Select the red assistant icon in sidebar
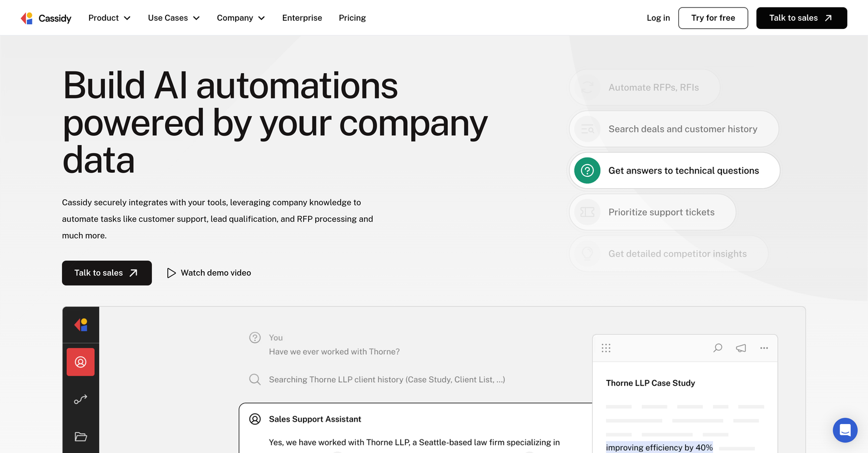Screen dimensions: 868x453 point(81,362)
